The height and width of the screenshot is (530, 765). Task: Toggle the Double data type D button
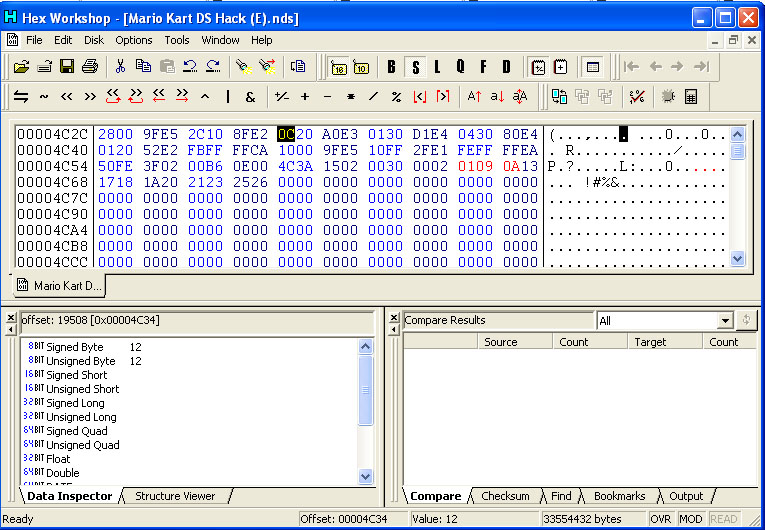pyautogui.click(x=506, y=67)
